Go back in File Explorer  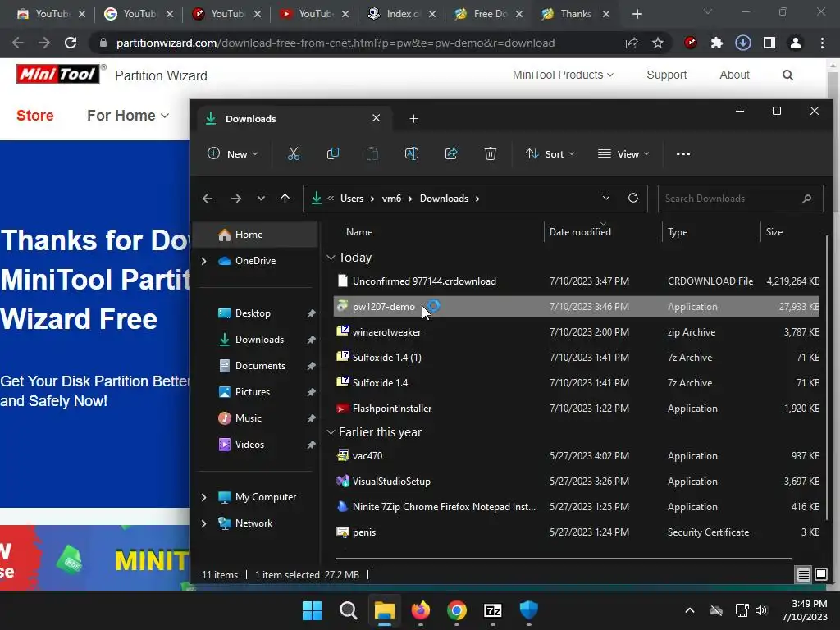(208, 199)
